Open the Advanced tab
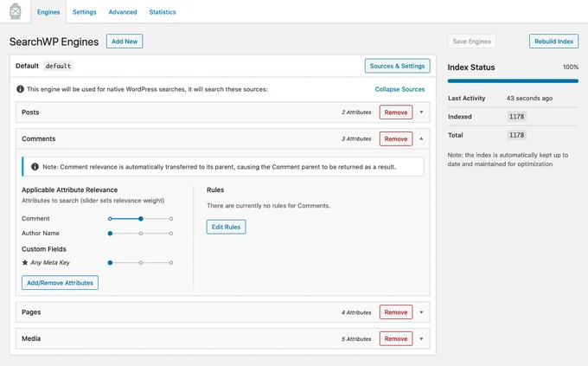Viewport: 588px width, 366px height. pos(123,12)
